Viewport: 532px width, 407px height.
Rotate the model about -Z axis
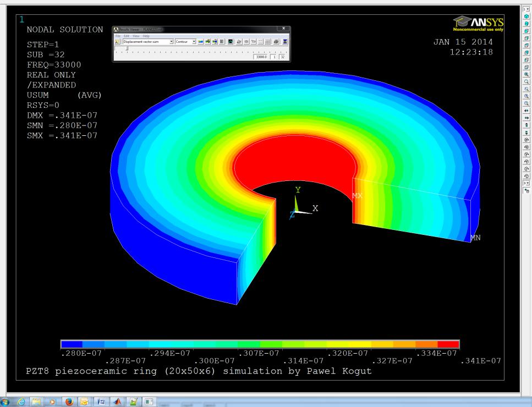tap(526, 169)
